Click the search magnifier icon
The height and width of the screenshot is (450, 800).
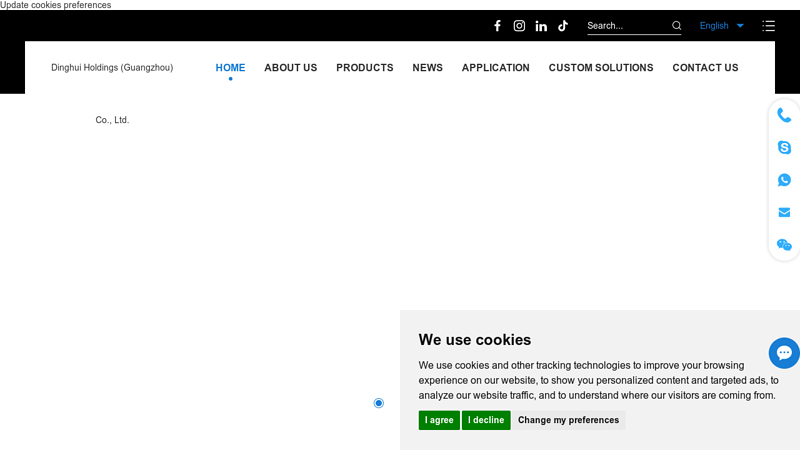(676, 26)
